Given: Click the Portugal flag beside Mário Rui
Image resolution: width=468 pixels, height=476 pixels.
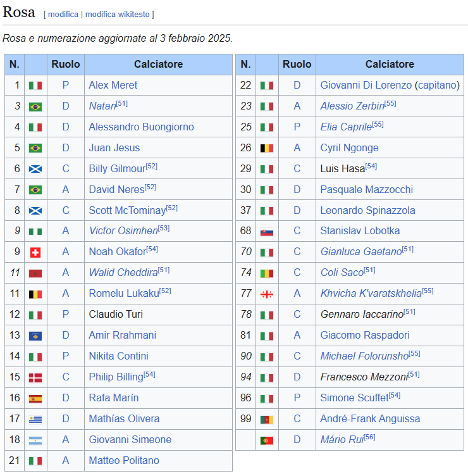Looking at the screenshot, I should (267, 441).
